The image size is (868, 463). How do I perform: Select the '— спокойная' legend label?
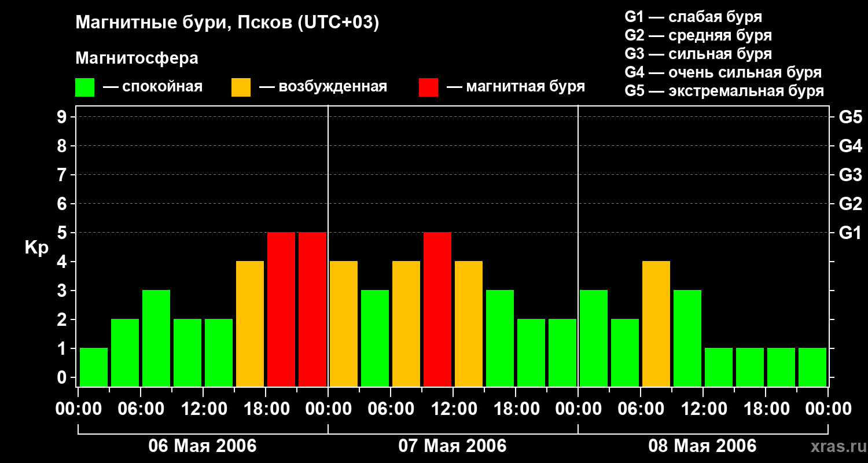tap(153, 87)
